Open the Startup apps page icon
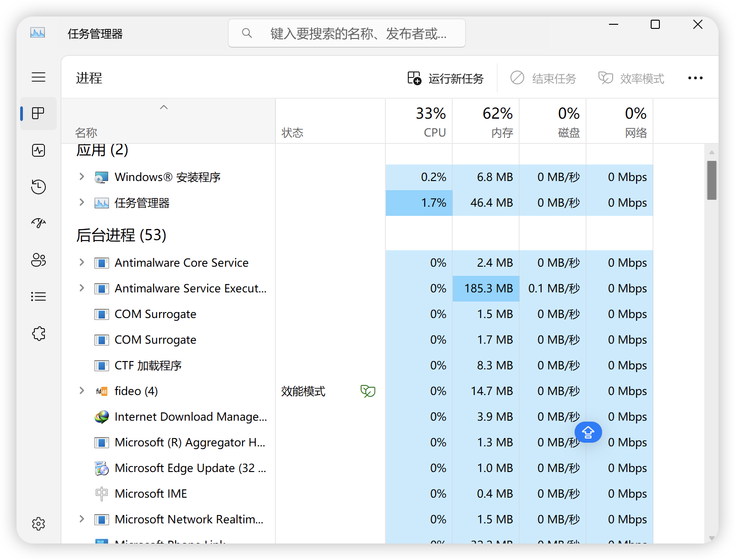Image resolution: width=735 pixels, height=560 pixels. pyautogui.click(x=38, y=223)
